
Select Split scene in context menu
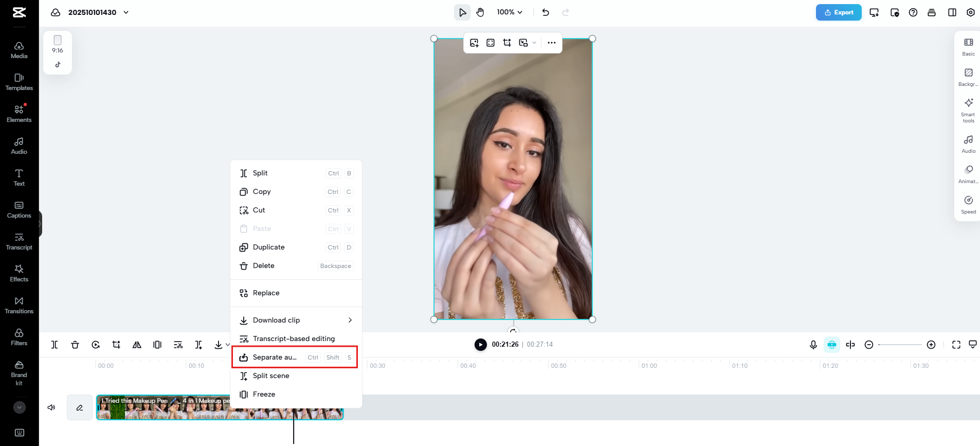click(296, 376)
